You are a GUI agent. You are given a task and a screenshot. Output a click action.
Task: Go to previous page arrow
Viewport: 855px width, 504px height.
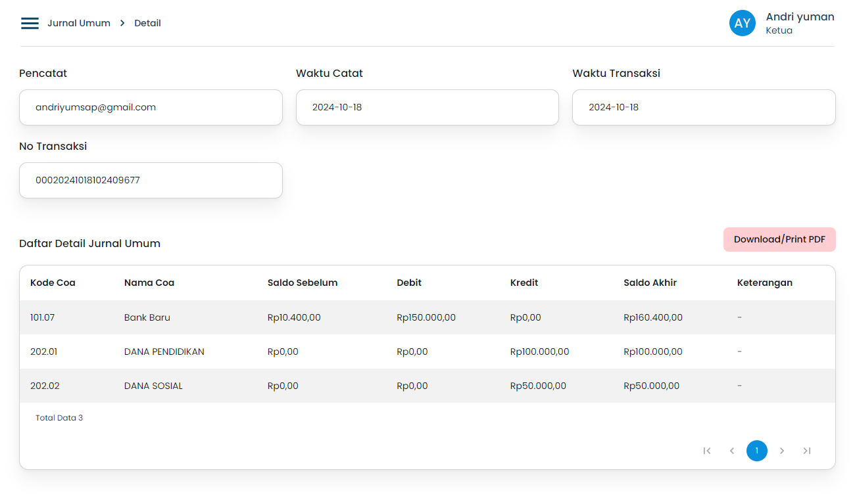732,451
